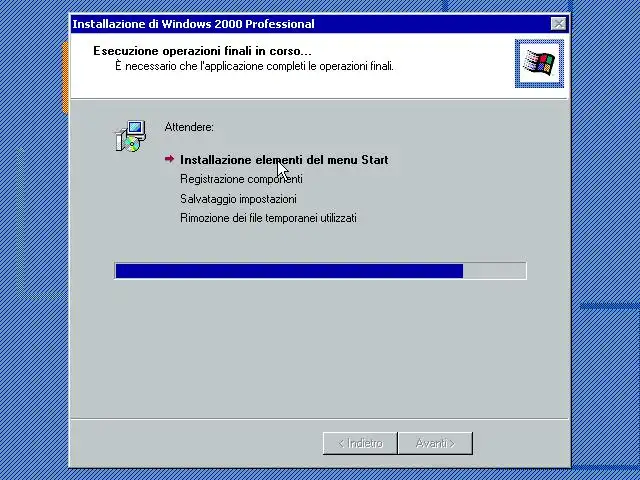
Task: Click the Esecuzione operazioni finali in corso heading
Action: point(202,51)
